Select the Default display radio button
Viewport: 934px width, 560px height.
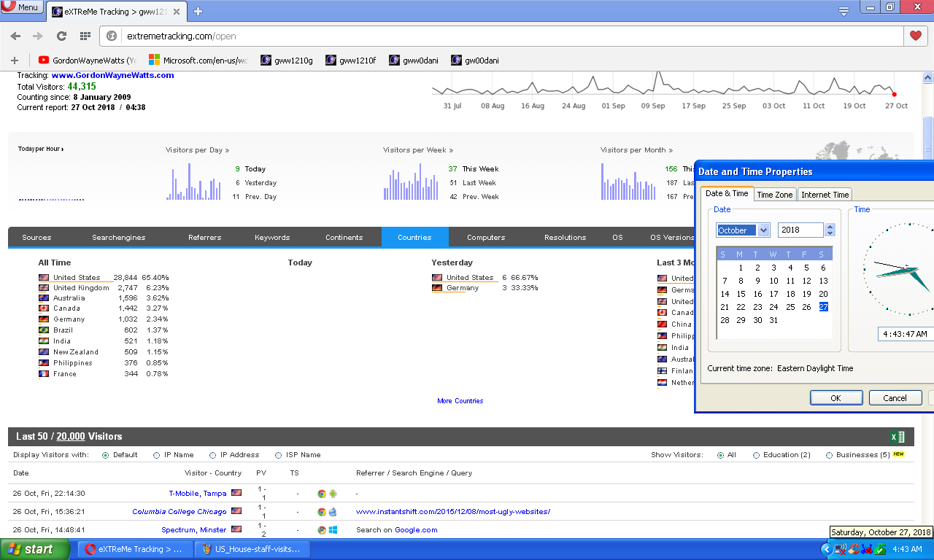pos(106,455)
